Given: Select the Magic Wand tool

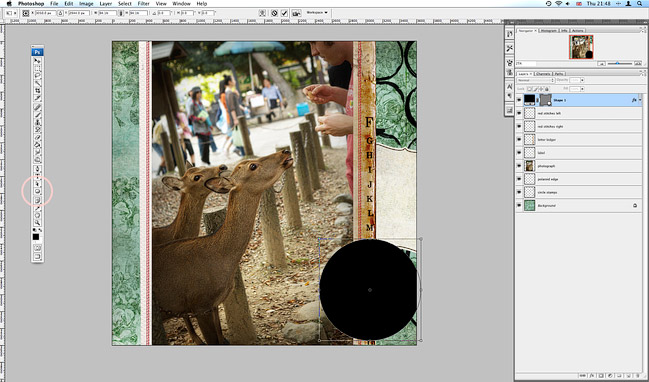Looking at the screenshot, I should coord(37,83).
